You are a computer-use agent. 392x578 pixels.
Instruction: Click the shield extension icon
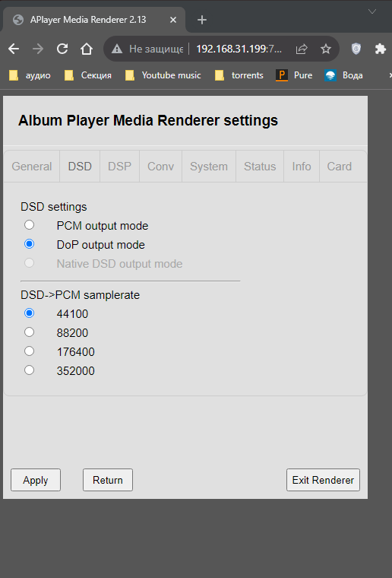pyautogui.click(x=356, y=49)
